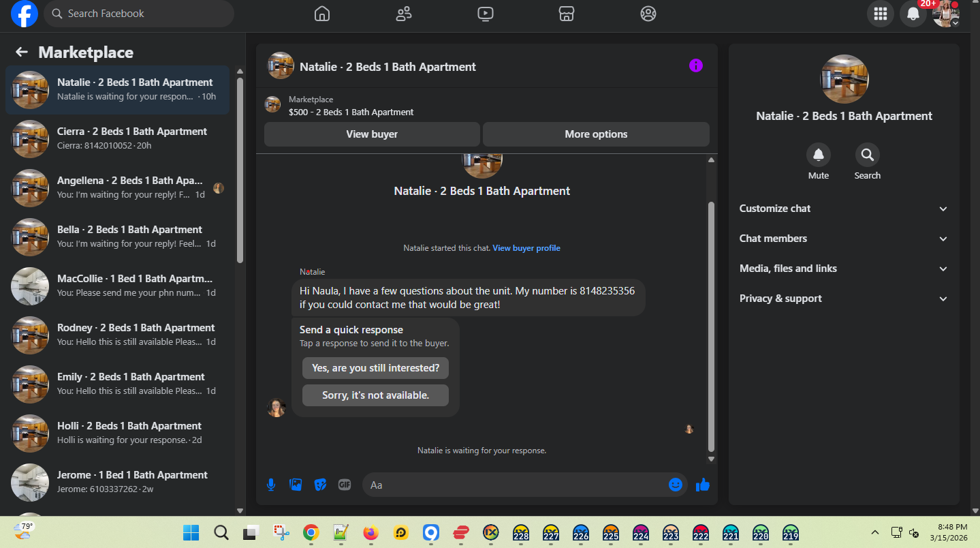
Task: Open Emily's 2 Beds 1 Bath conversation
Action: tap(117, 384)
